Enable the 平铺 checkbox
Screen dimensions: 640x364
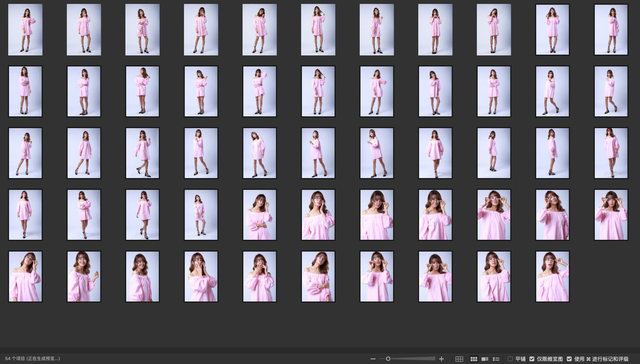510,359
